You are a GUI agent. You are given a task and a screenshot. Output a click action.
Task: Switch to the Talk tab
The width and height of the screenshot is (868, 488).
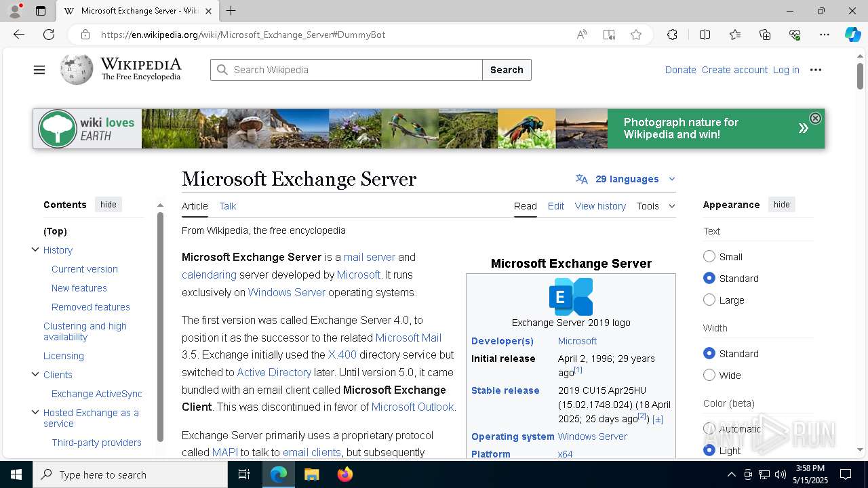tap(228, 206)
